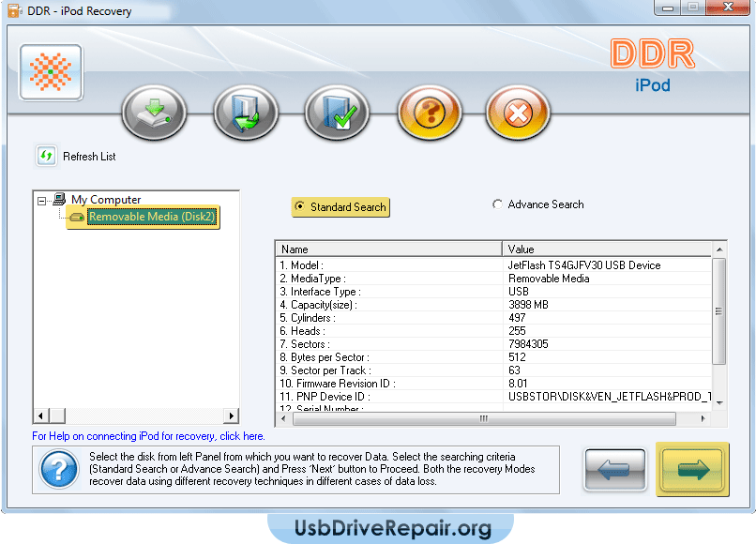The height and width of the screenshot is (544, 756).
Task: Open help via orange question mark icon
Action: click(x=430, y=113)
